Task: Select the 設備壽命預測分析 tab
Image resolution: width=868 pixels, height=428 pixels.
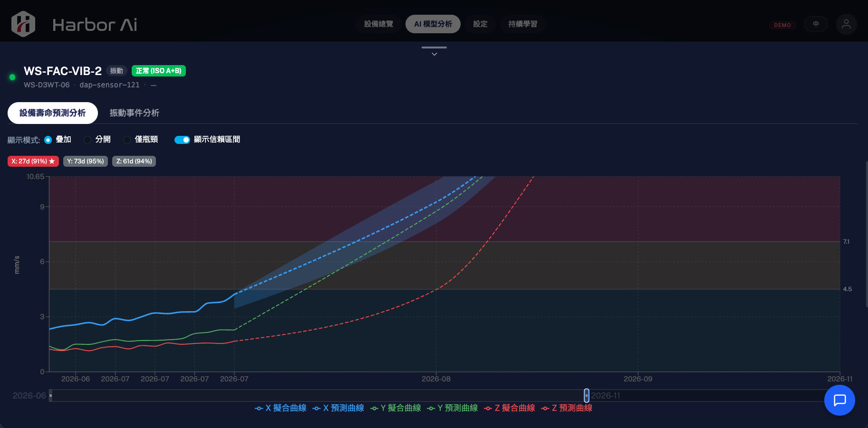Action: point(53,113)
